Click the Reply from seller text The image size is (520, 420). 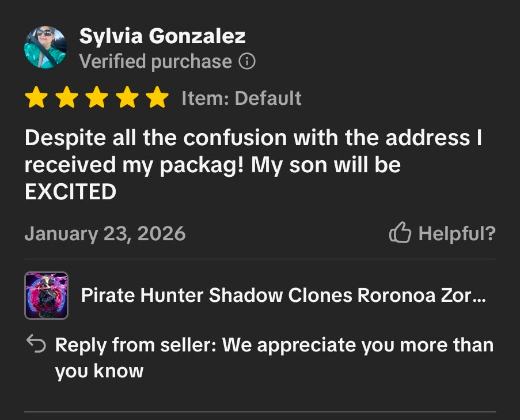click(x=274, y=358)
